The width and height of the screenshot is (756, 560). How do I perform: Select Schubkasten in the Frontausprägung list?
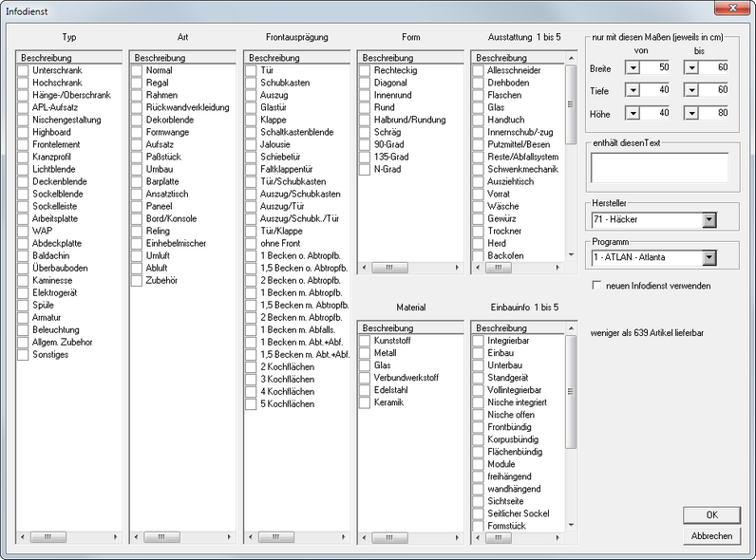(252, 84)
